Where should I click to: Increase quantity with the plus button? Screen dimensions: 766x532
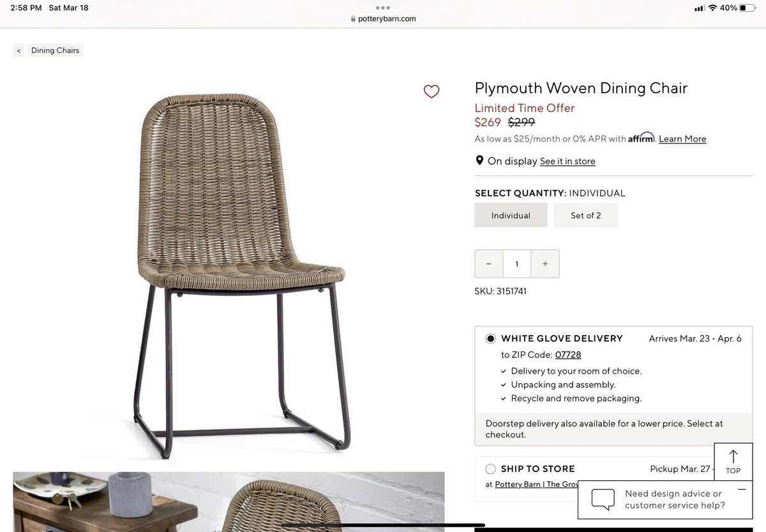pos(545,263)
